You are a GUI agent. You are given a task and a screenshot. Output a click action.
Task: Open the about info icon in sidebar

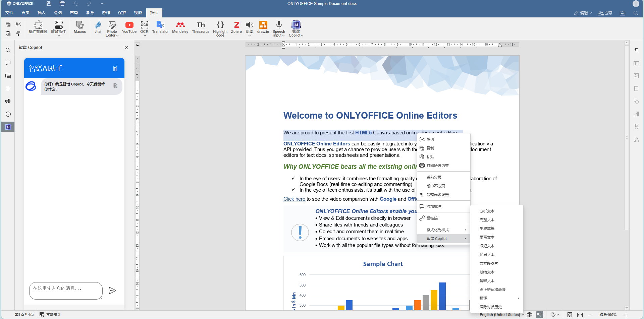[8, 114]
